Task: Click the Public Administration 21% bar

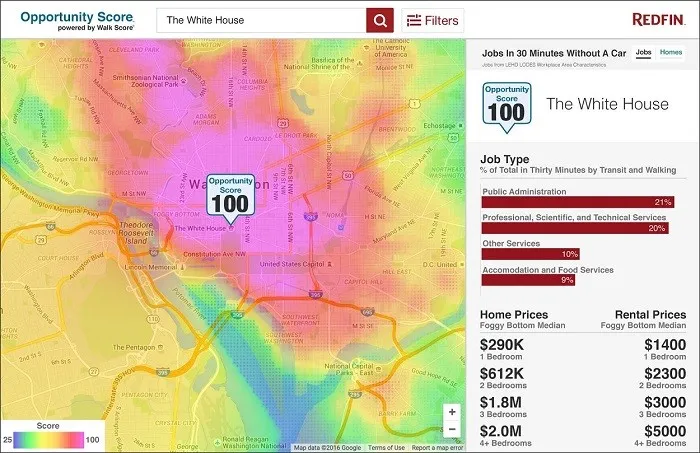Action: pos(578,202)
